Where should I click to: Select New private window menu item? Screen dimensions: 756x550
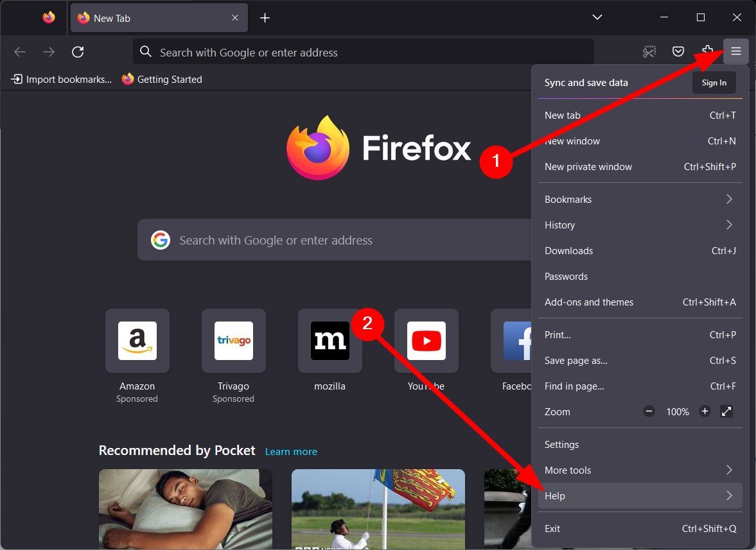[640, 167]
